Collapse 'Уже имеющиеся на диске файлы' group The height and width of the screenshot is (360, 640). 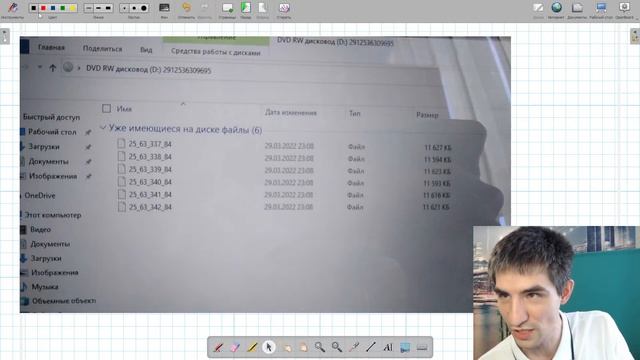[x=103, y=128]
